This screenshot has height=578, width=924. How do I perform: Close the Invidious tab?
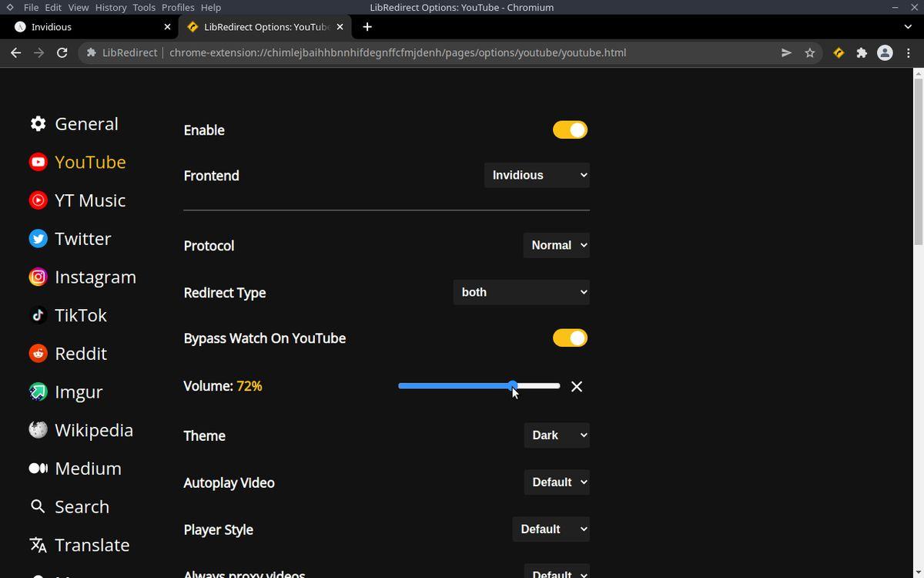(168, 27)
